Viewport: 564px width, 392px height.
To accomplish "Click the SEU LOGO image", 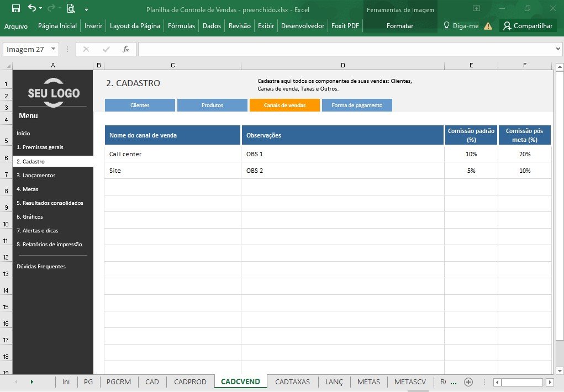I will coord(54,92).
